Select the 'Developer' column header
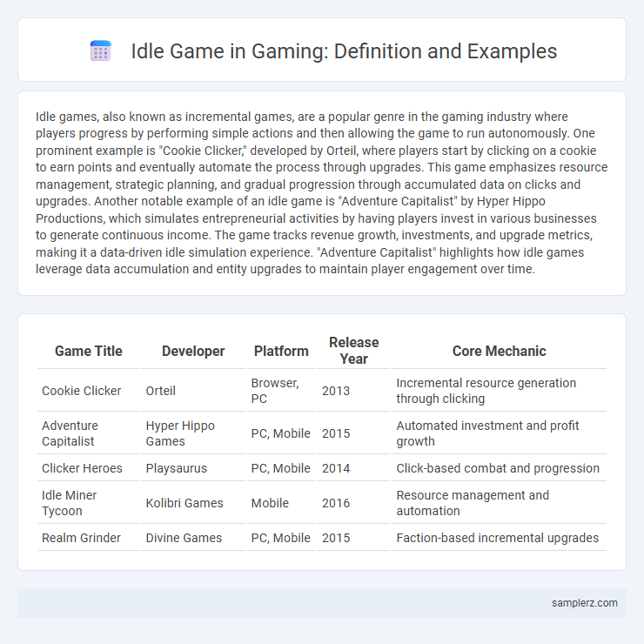This screenshot has height=644, width=644. 193,352
